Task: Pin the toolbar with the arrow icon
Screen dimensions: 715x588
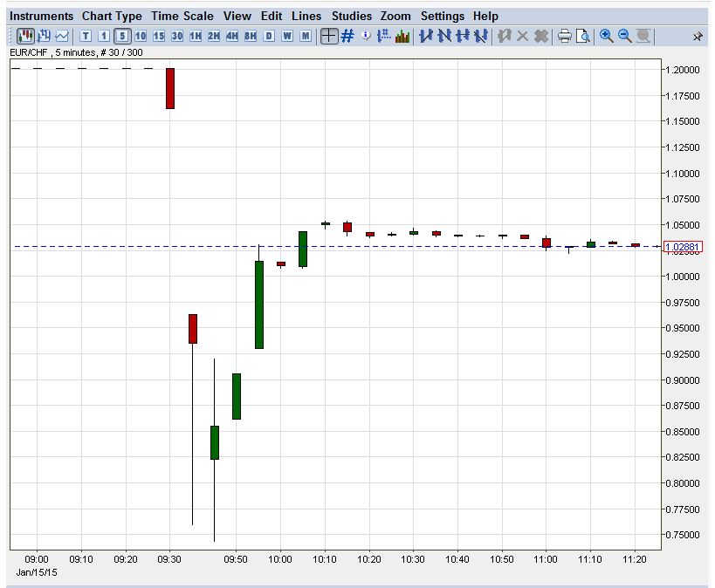Action: (x=698, y=36)
